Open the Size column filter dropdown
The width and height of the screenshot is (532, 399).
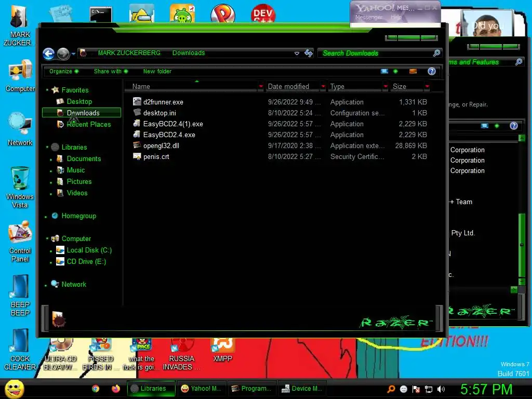427,87
